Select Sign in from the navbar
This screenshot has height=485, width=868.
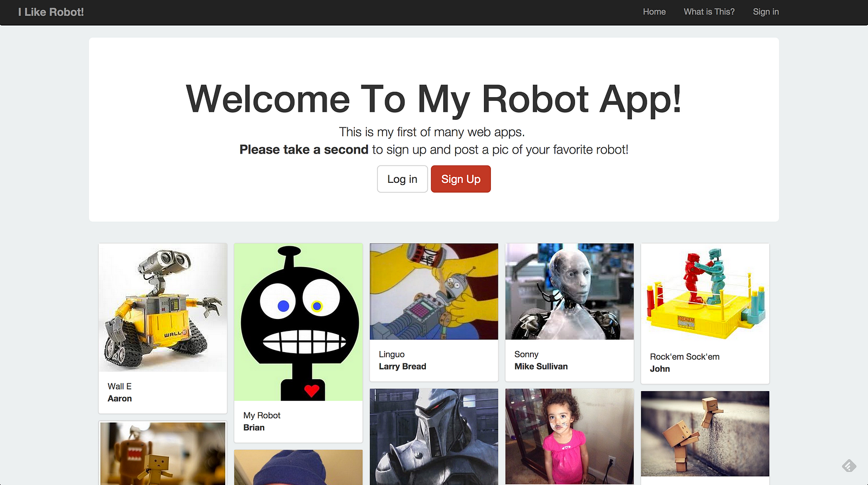(765, 12)
